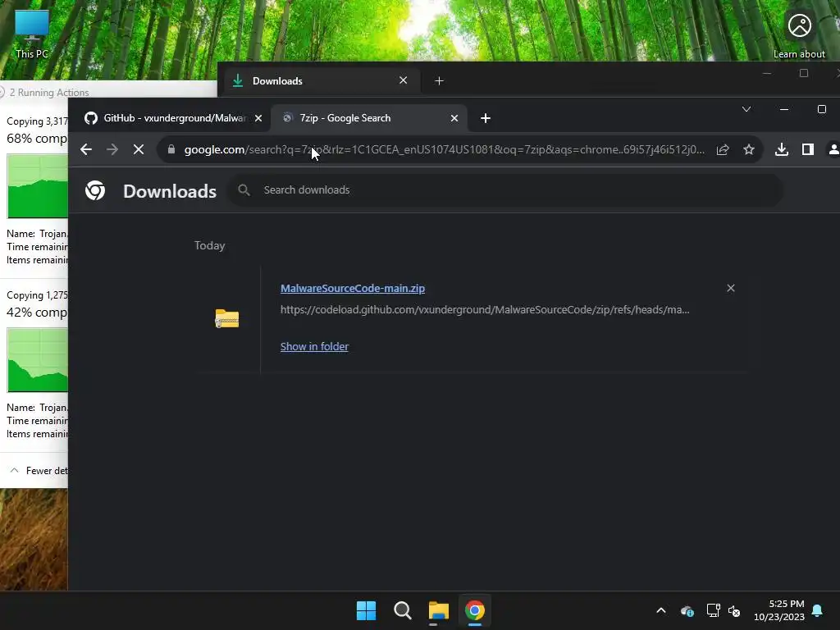Add new tab in the background window
The height and width of the screenshot is (630, 840).
tap(440, 81)
